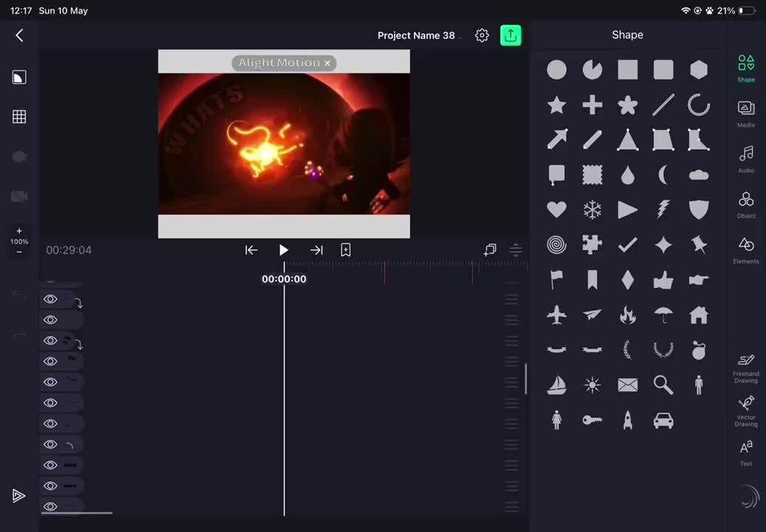Switch to the Media tab
The height and width of the screenshot is (532, 766).
click(x=745, y=114)
